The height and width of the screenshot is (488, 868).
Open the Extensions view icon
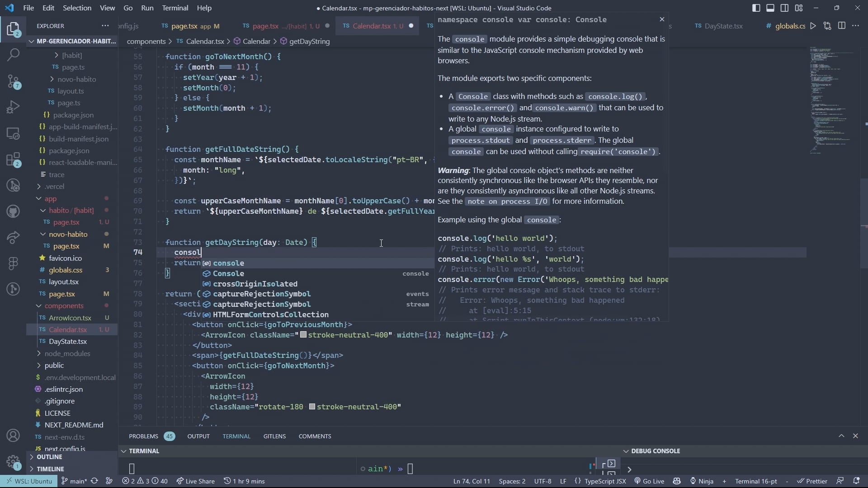point(13,160)
